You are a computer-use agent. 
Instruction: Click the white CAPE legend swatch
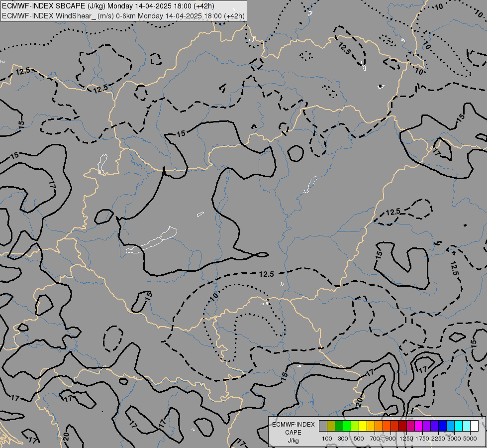point(474,426)
